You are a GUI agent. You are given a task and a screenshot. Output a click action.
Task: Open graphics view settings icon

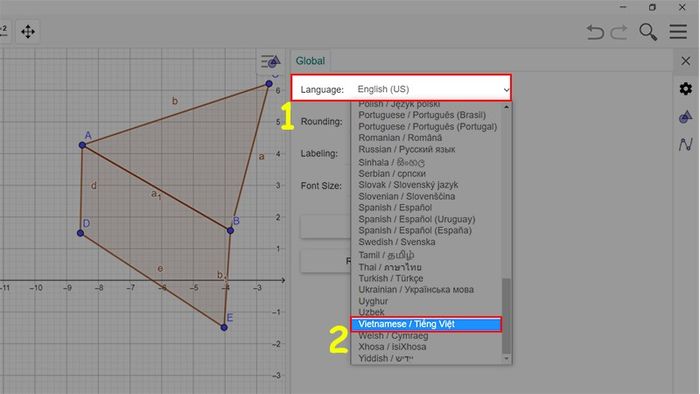point(686,117)
